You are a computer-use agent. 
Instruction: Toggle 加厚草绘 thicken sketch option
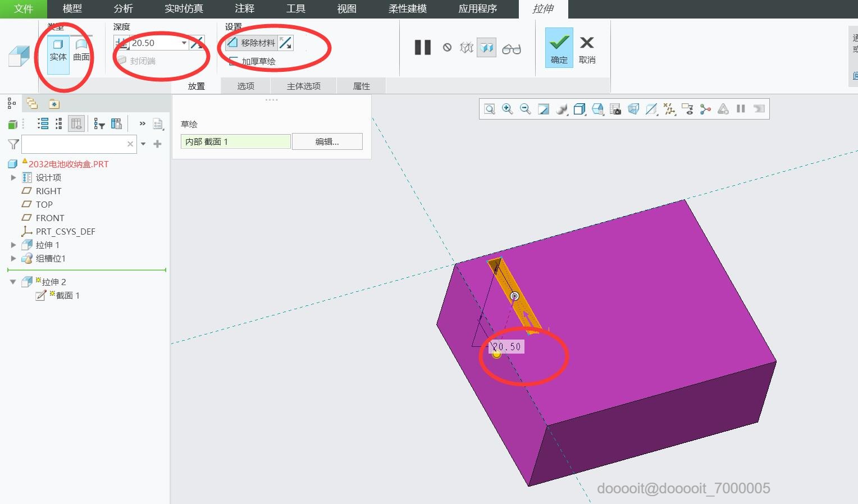[252, 61]
